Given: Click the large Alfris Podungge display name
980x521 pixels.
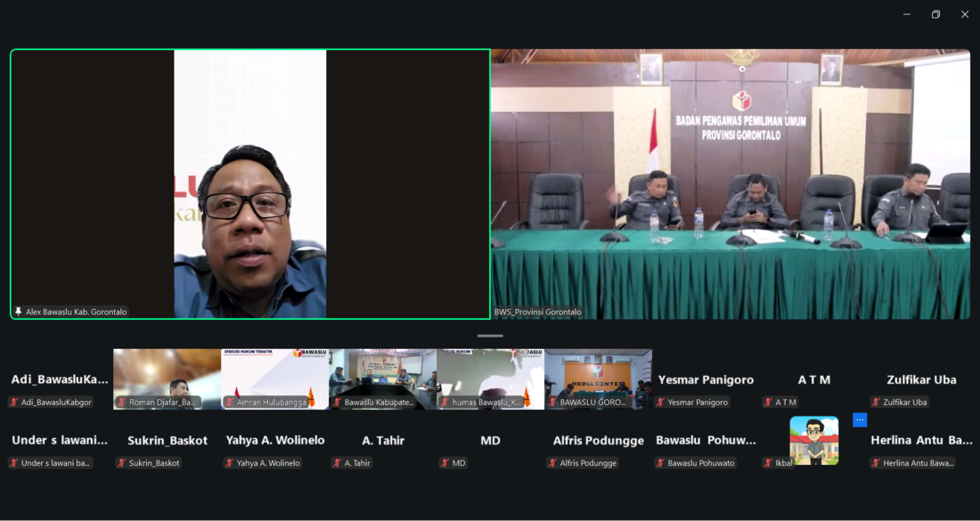Looking at the screenshot, I should click(x=598, y=441).
